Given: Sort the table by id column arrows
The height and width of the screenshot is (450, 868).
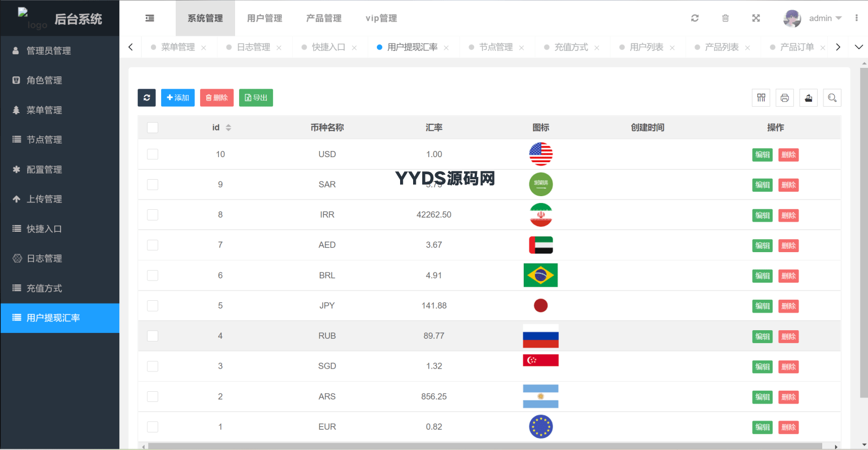Looking at the screenshot, I should click(x=228, y=128).
